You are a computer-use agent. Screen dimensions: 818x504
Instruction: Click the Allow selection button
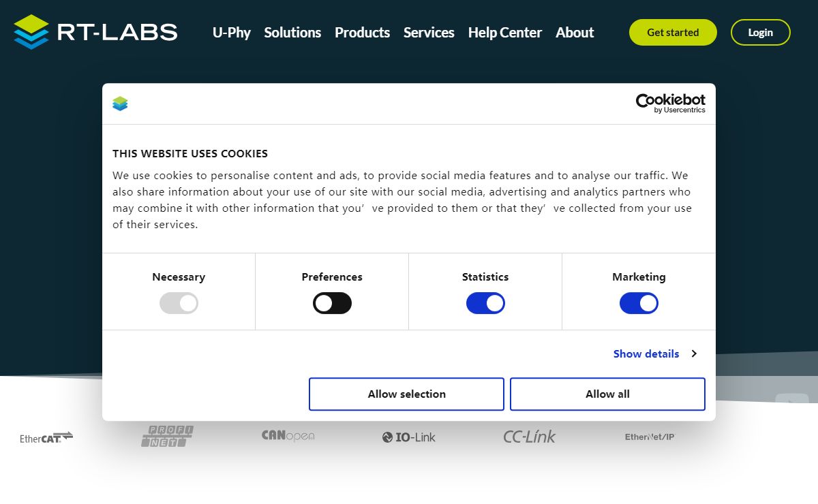(406, 394)
